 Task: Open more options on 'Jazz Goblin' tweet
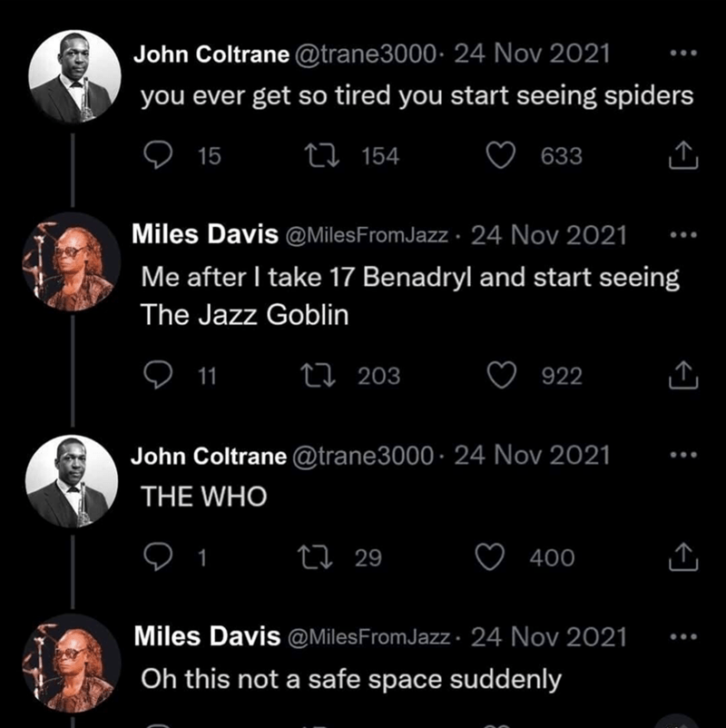point(681,235)
